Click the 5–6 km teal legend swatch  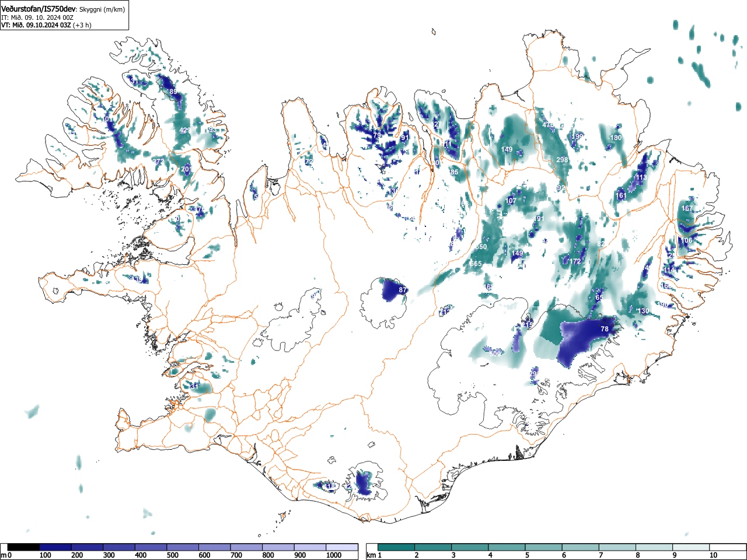[x=543, y=547]
